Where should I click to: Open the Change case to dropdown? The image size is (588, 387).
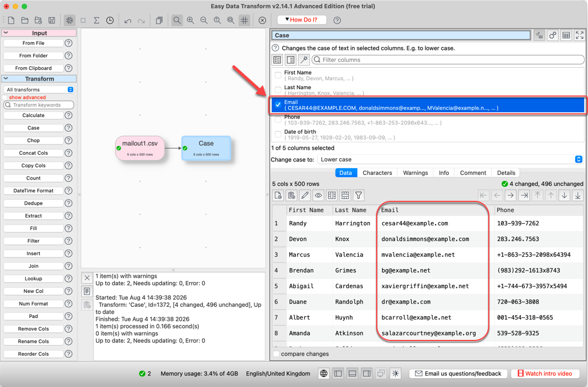pyautogui.click(x=450, y=159)
